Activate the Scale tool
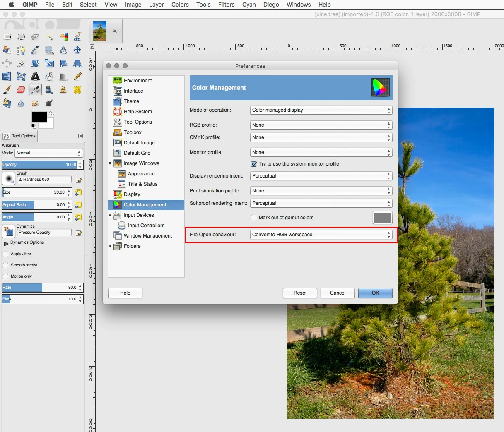 [49, 63]
